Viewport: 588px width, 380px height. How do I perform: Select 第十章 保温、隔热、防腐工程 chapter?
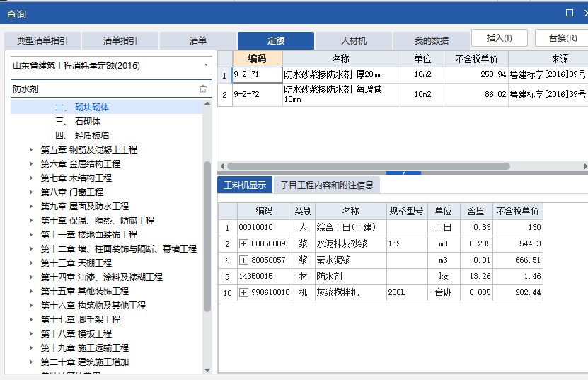pyautogui.click(x=98, y=221)
